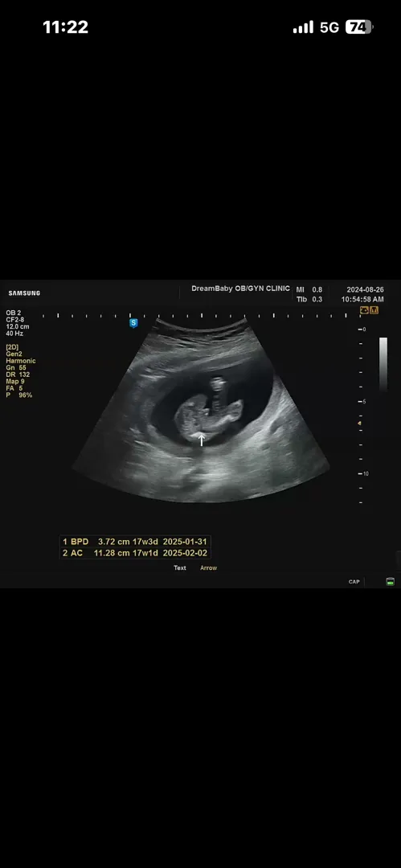This screenshot has width=401, height=868.
Task: Click the right orange icon above depth scale
Action: pyautogui.click(x=374, y=310)
